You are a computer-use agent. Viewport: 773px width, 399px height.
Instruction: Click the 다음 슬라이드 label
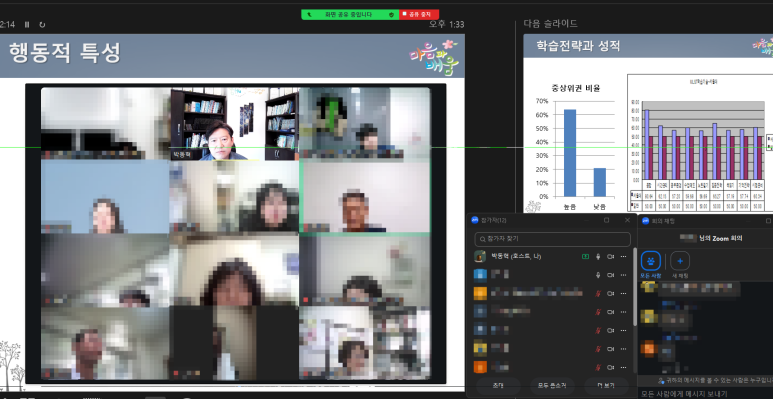(x=550, y=23)
